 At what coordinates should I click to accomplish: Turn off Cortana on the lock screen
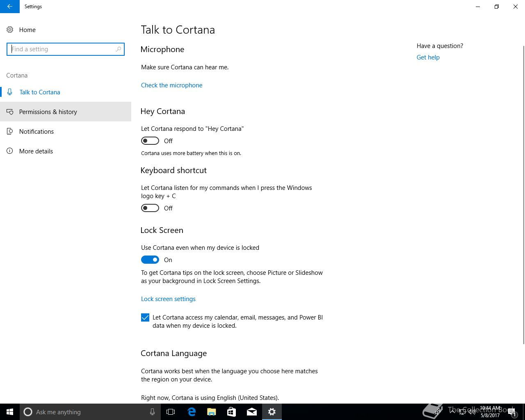tap(150, 260)
